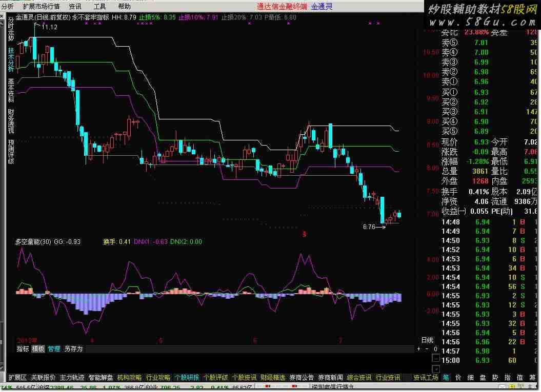Open the 主力轨迹 bottom tab
The image size is (541, 392).
coord(72,378)
